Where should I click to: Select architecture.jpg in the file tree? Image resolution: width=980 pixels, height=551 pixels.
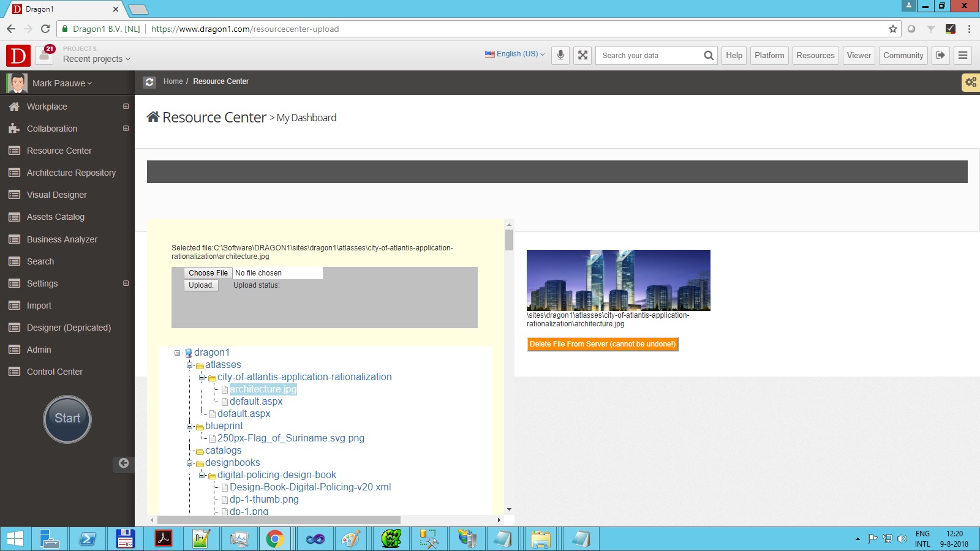263,389
